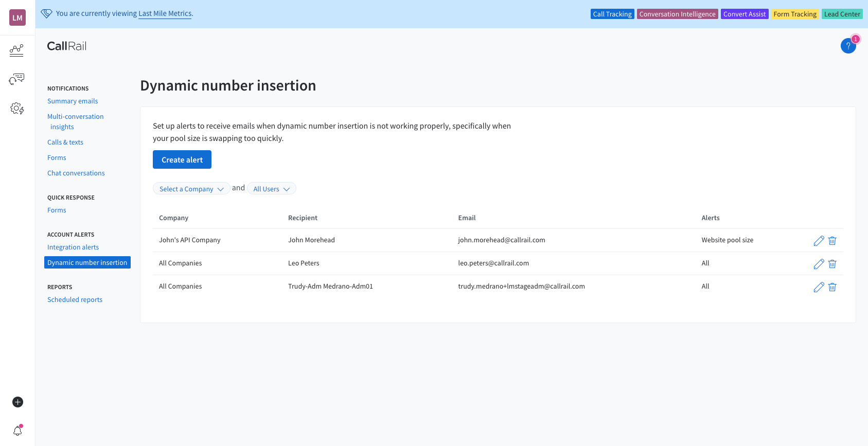868x446 pixels.
Task: Open Chat conversations settings
Action: [x=76, y=173]
